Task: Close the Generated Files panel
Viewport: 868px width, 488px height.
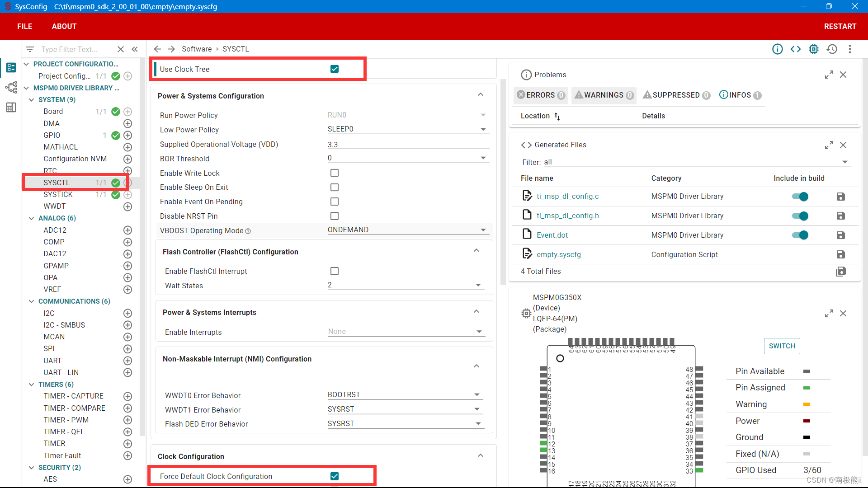Action: (843, 145)
